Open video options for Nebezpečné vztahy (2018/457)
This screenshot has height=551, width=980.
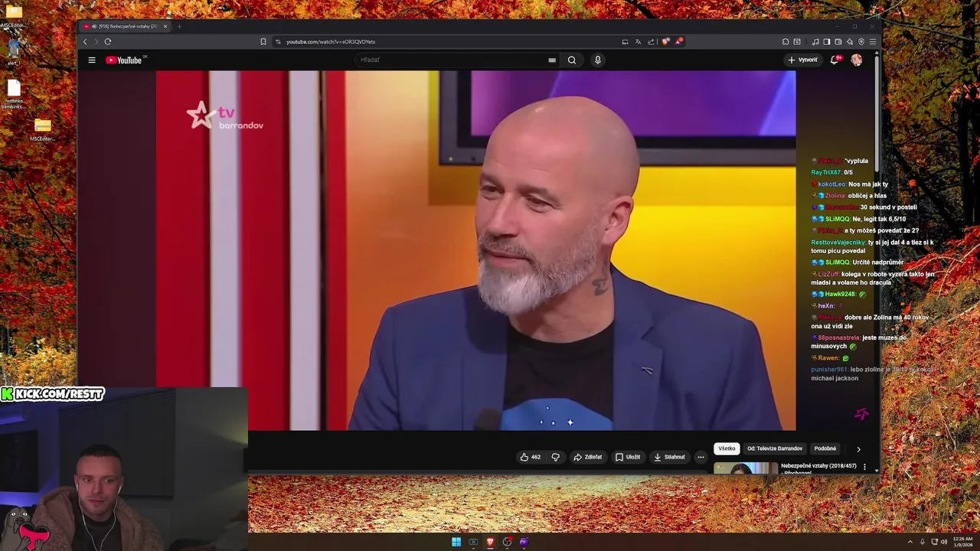(x=865, y=467)
